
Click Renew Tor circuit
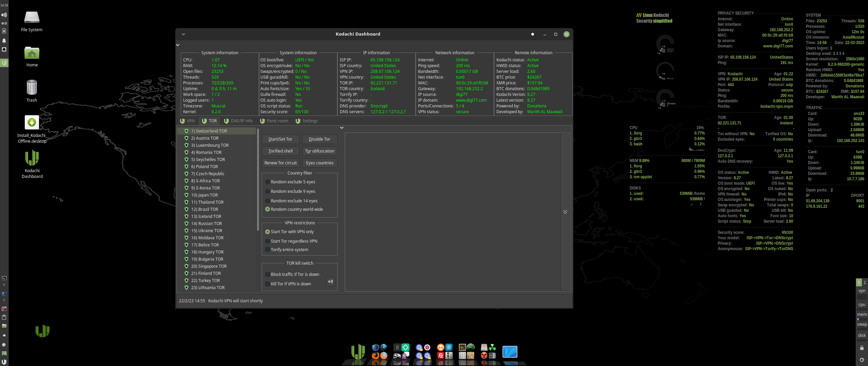(x=280, y=163)
